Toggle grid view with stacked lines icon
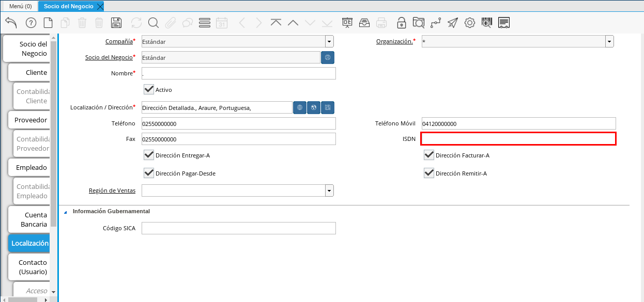Viewport: 644px width, 302px height. pos(205,23)
